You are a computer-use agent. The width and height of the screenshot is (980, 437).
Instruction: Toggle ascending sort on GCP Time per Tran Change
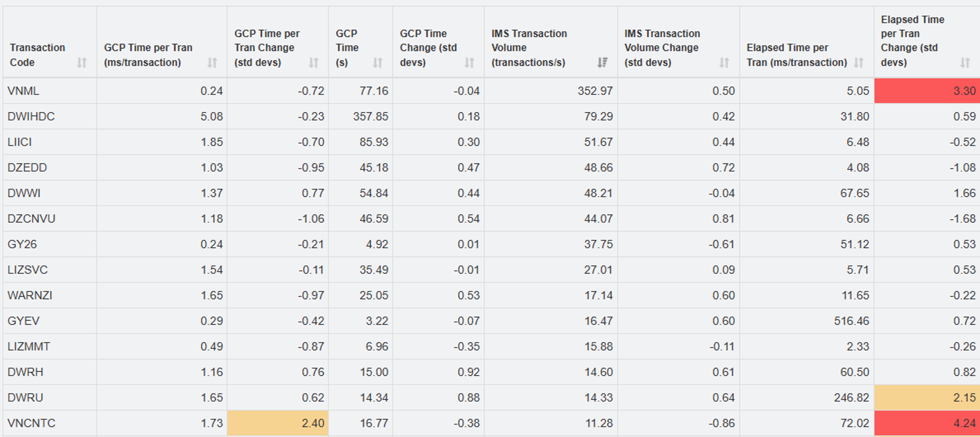pyautogui.click(x=313, y=62)
